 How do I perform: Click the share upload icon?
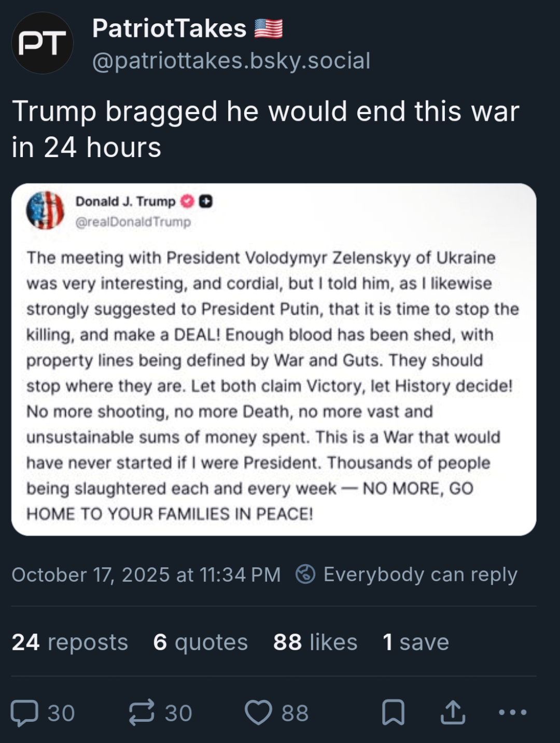click(x=453, y=712)
